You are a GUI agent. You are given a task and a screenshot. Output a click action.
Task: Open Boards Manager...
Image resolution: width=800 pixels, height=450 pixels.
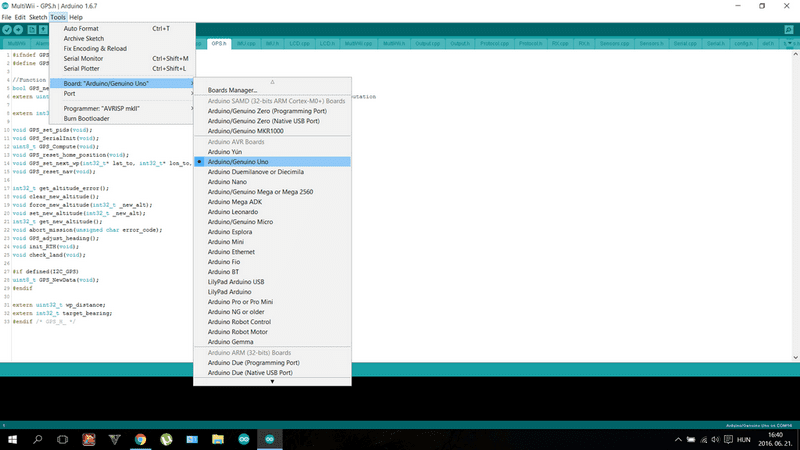click(x=272, y=90)
